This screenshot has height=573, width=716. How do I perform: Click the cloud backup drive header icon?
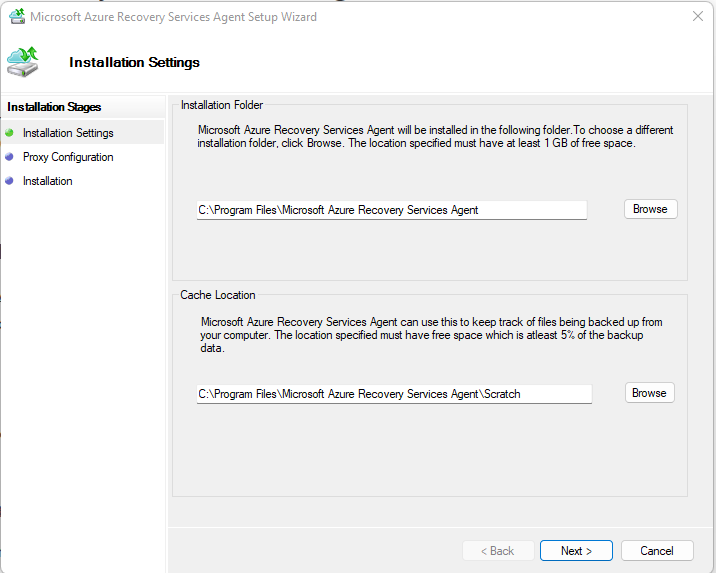click(23, 62)
